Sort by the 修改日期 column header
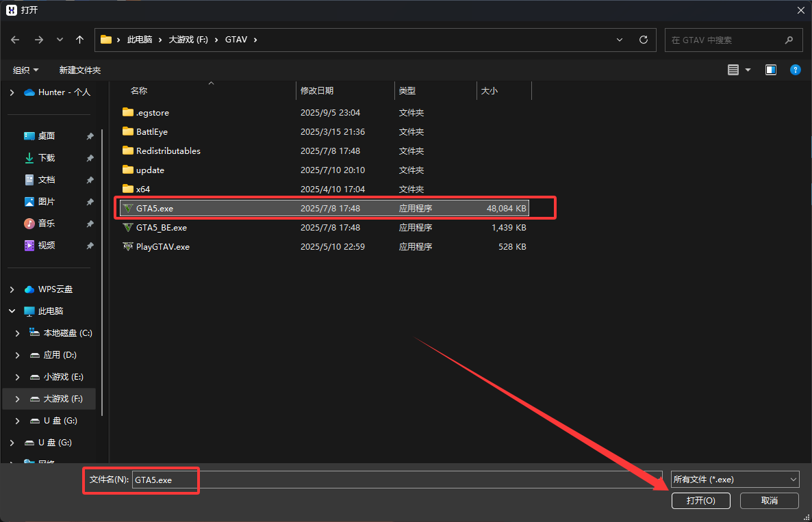Screen dimensions: 812x522 (x=317, y=90)
